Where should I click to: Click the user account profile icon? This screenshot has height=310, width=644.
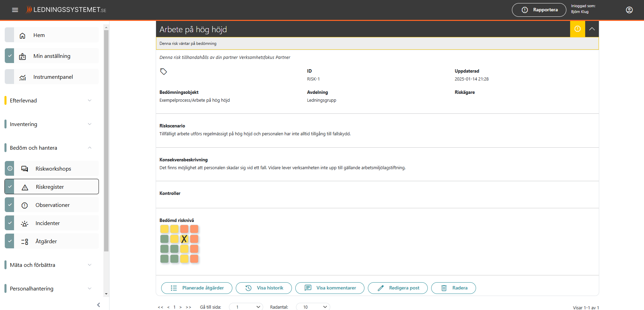pos(629,10)
